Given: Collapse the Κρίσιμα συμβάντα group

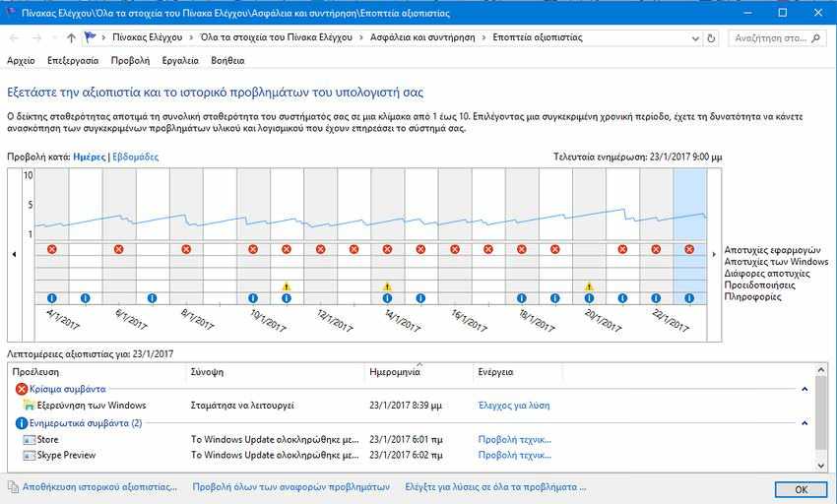Looking at the screenshot, I should pyautogui.click(x=805, y=390).
